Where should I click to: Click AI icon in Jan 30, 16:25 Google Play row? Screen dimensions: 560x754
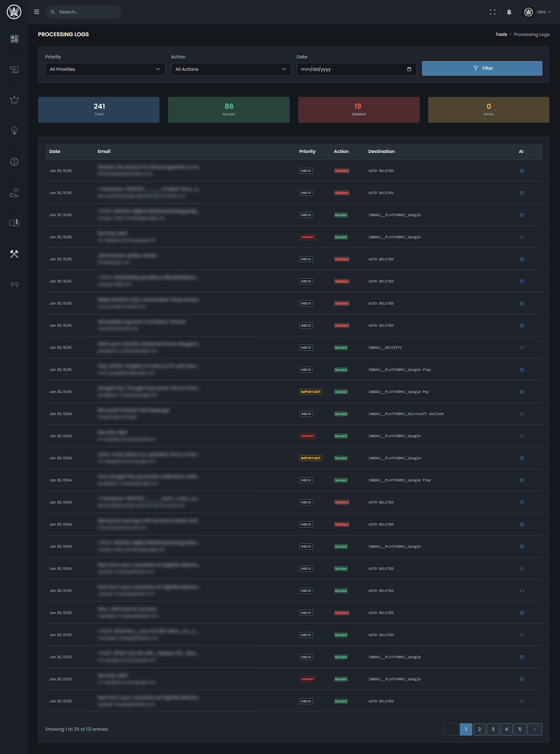click(522, 370)
